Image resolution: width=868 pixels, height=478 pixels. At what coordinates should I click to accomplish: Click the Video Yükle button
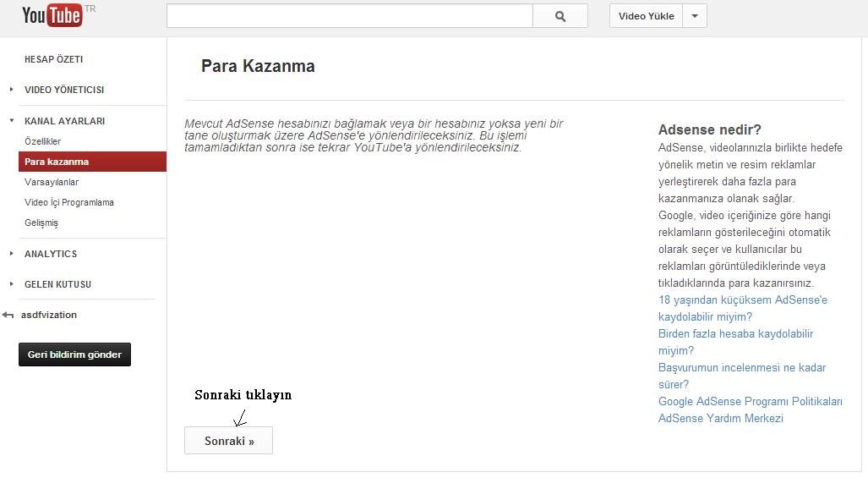[x=646, y=16]
